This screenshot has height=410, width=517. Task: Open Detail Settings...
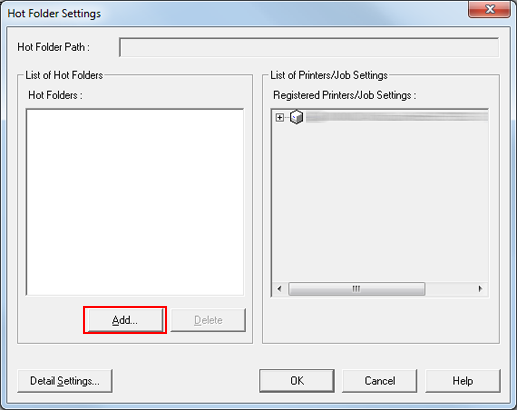tap(65, 381)
